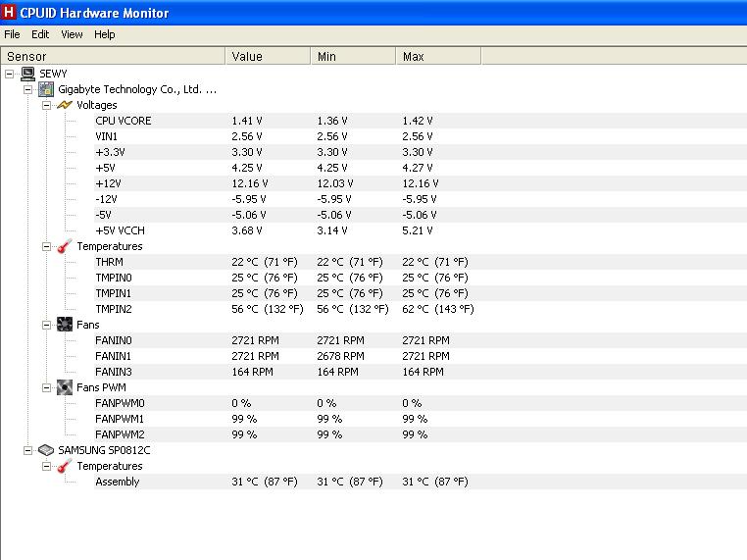This screenshot has height=560, width=747.
Task: Collapse the Fans section
Action: coord(46,325)
